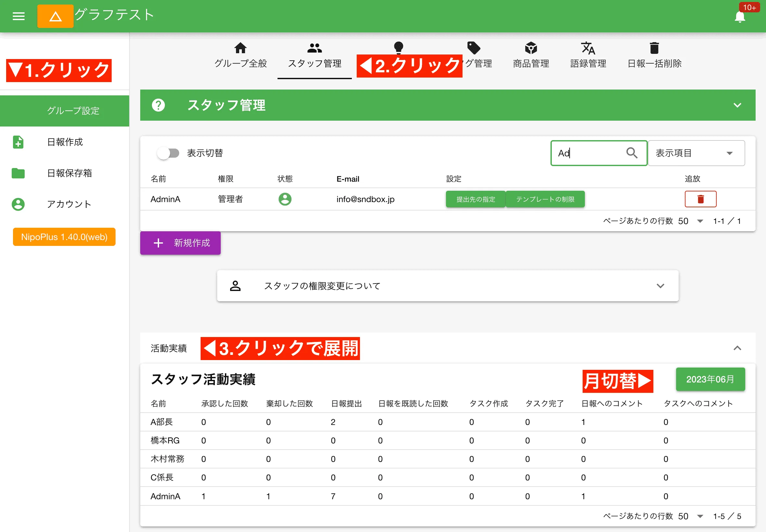Expand スタッフの権限変更について section

pyautogui.click(x=660, y=286)
